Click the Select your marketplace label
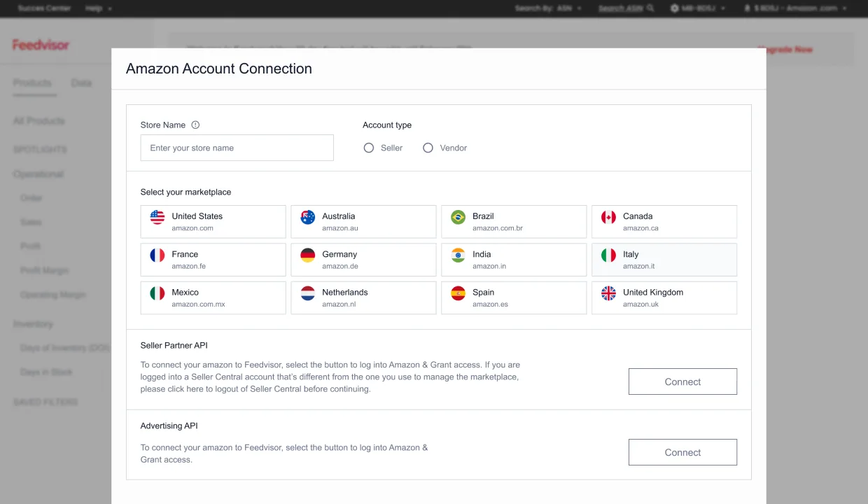The width and height of the screenshot is (868, 504). tap(185, 192)
